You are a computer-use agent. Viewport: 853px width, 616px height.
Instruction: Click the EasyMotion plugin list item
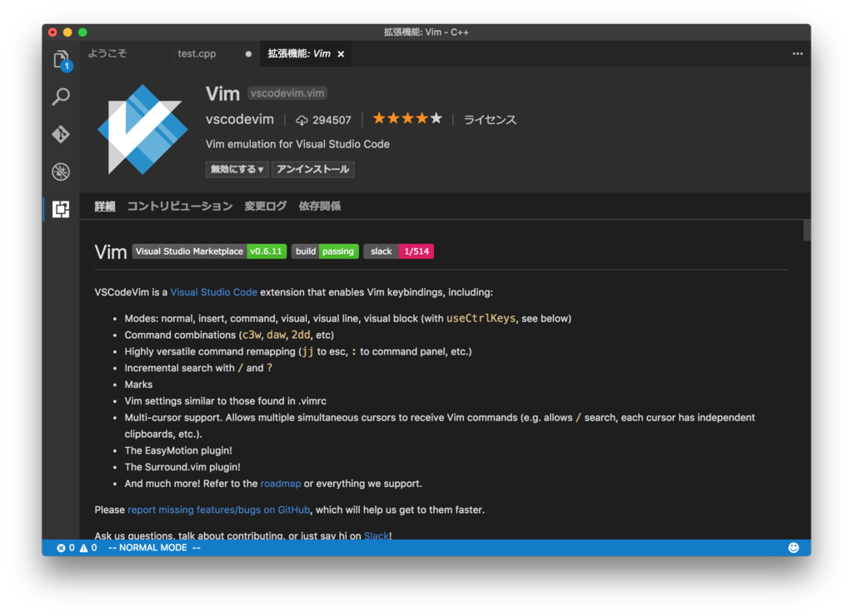click(178, 450)
